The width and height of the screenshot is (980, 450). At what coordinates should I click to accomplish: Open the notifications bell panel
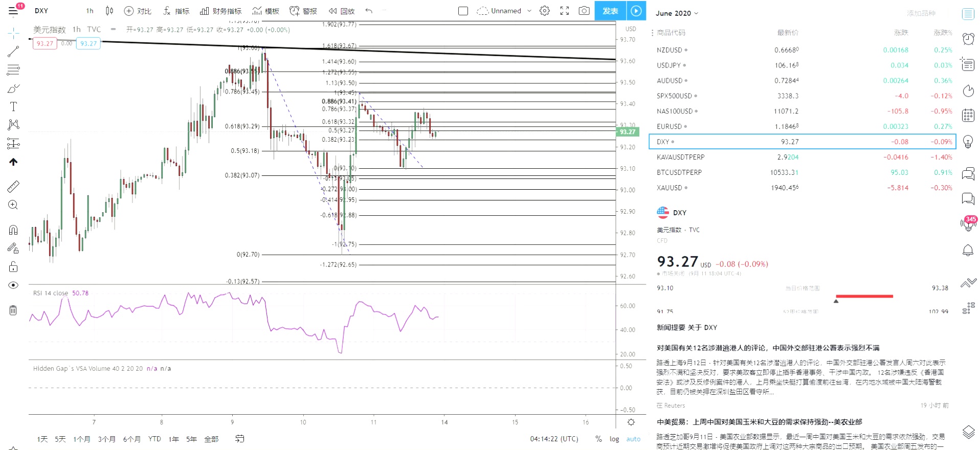click(968, 251)
